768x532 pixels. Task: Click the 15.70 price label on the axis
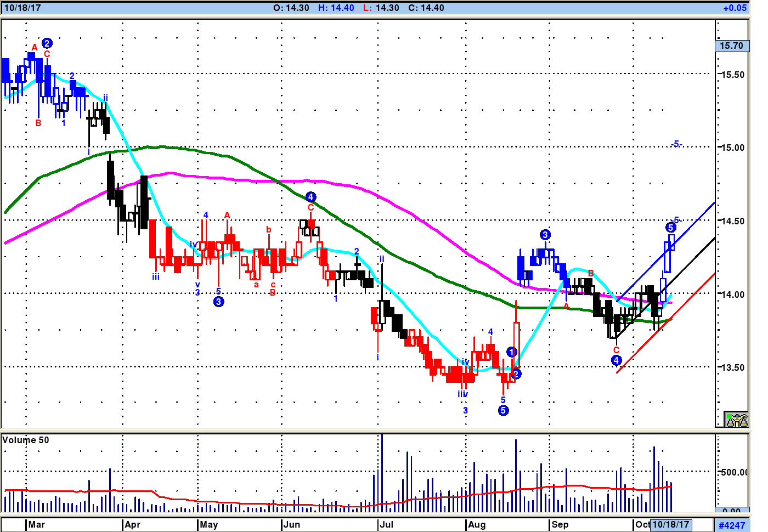tap(732, 46)
